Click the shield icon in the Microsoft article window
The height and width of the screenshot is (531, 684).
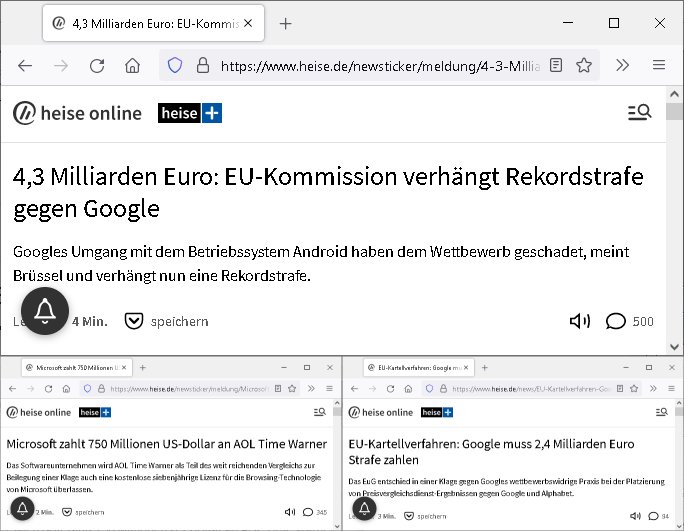[87, 389]
